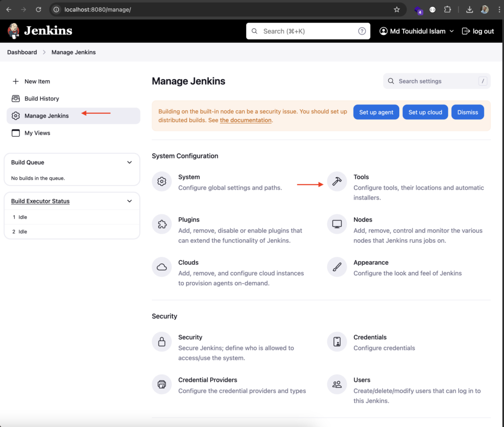Click the user avatar icon in header

pyautogui.click(x=383, y=31)
